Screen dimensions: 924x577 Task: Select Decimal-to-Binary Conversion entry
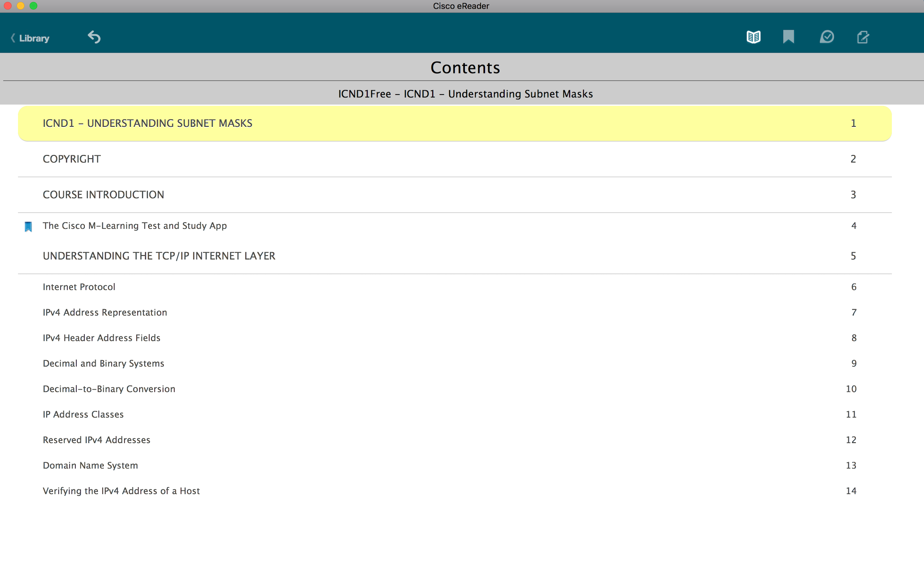coord(109,389)
